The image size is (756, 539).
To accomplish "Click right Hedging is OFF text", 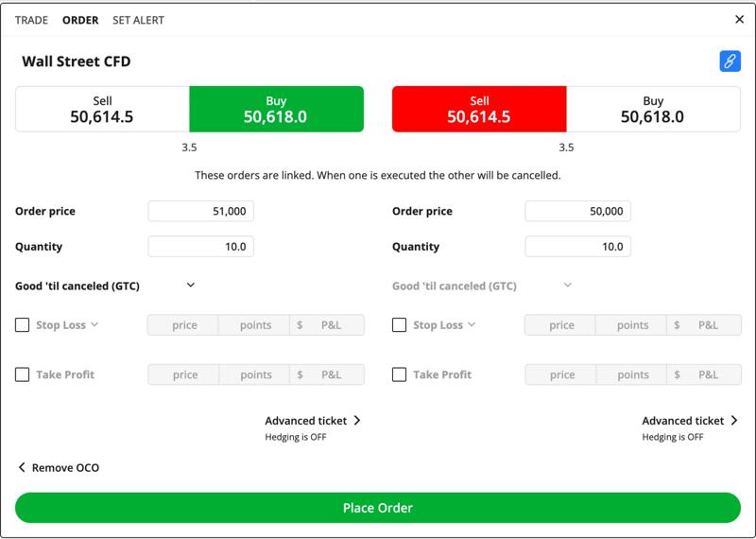I will (673, 437).
